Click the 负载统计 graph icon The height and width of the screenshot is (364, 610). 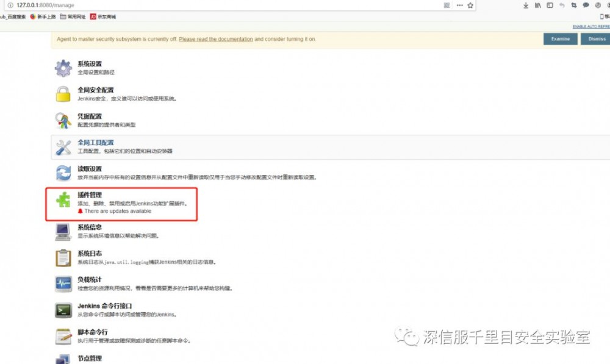[63, 284]
